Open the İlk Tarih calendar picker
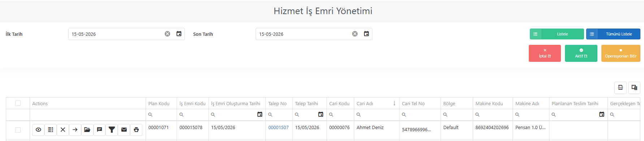 179,34
